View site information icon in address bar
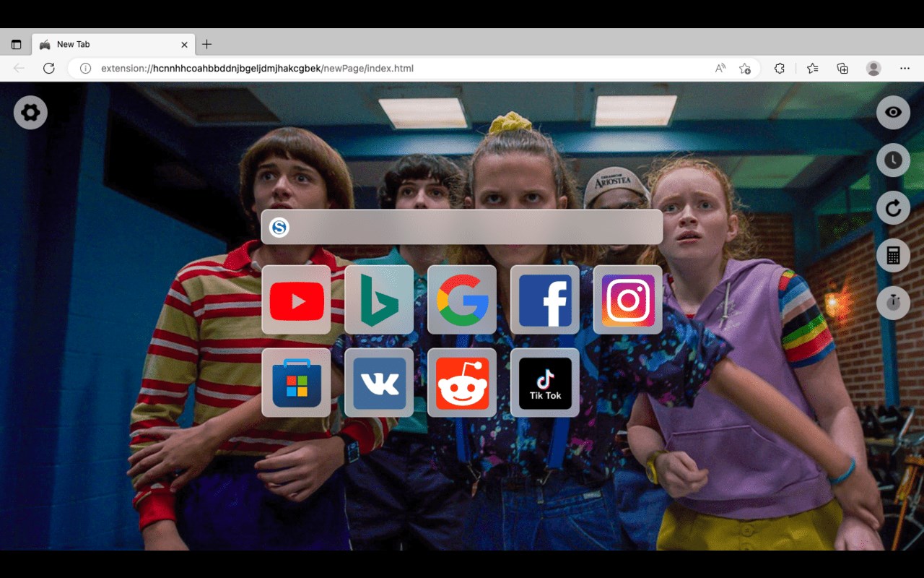 [x=85, y=68]
